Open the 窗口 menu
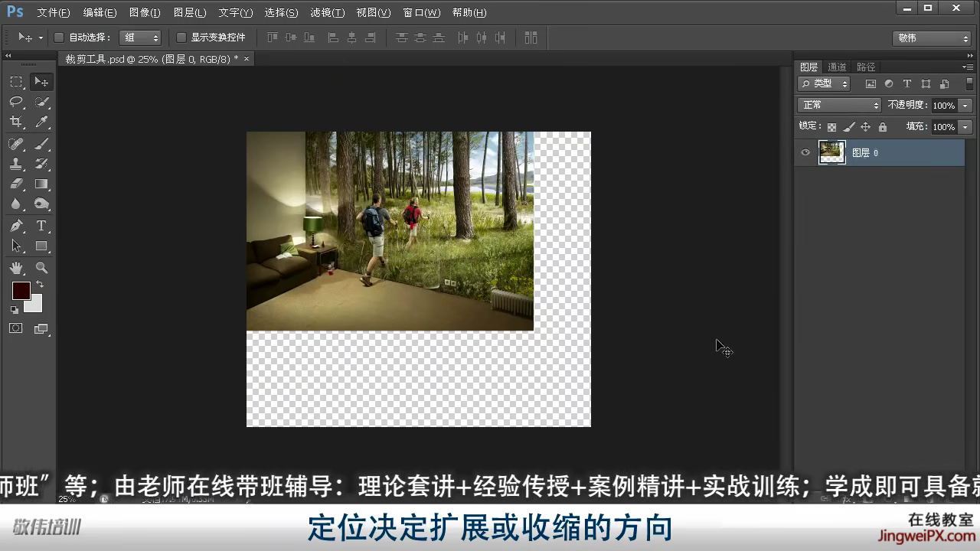This screenshot has height=551, width=980. (421, 12)
